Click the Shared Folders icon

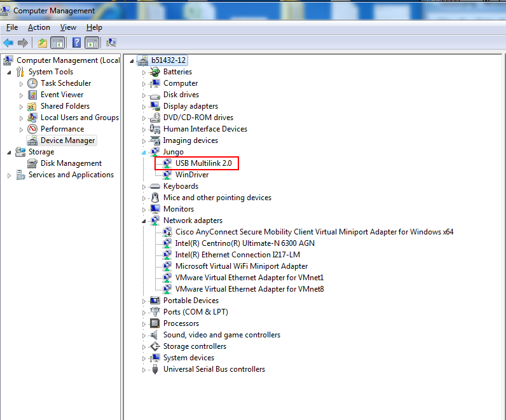point(32,106)
